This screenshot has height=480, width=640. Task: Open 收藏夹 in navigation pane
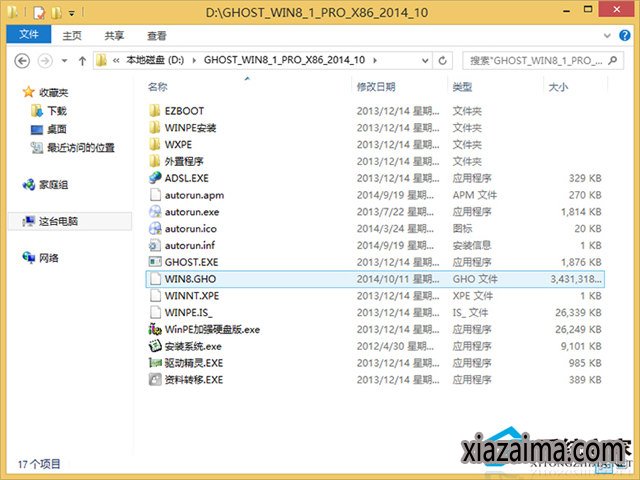pyautogui.click(x=53, y=93)
